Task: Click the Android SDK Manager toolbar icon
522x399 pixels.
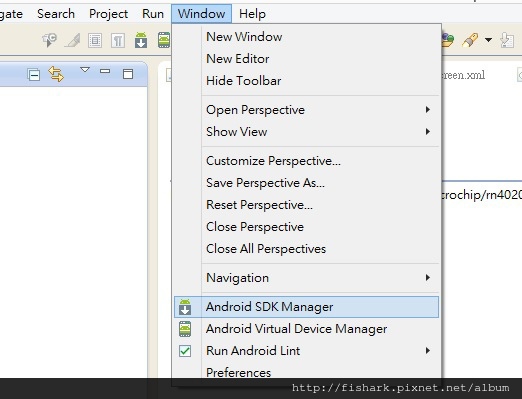Action: click(141, 40)
